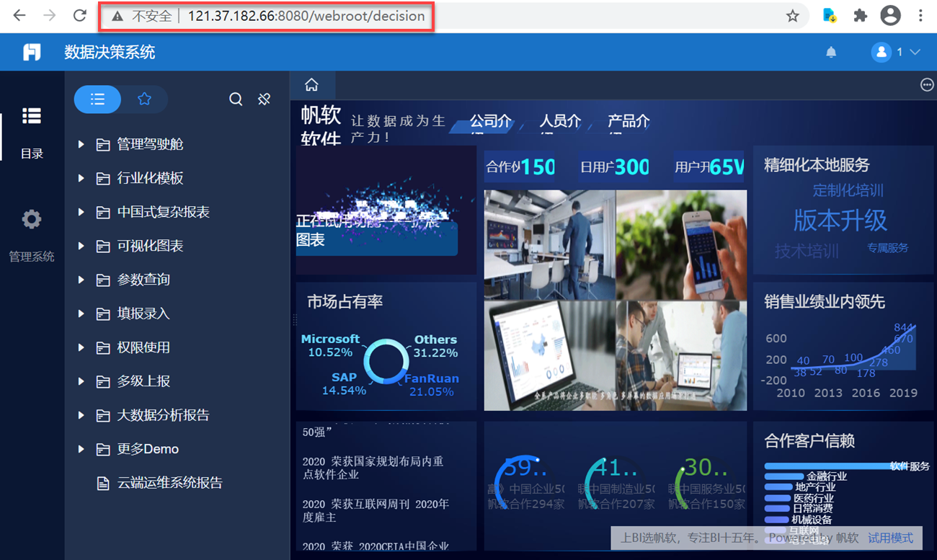Click the Microsoft 10.52% chart label

pos(330,345)
